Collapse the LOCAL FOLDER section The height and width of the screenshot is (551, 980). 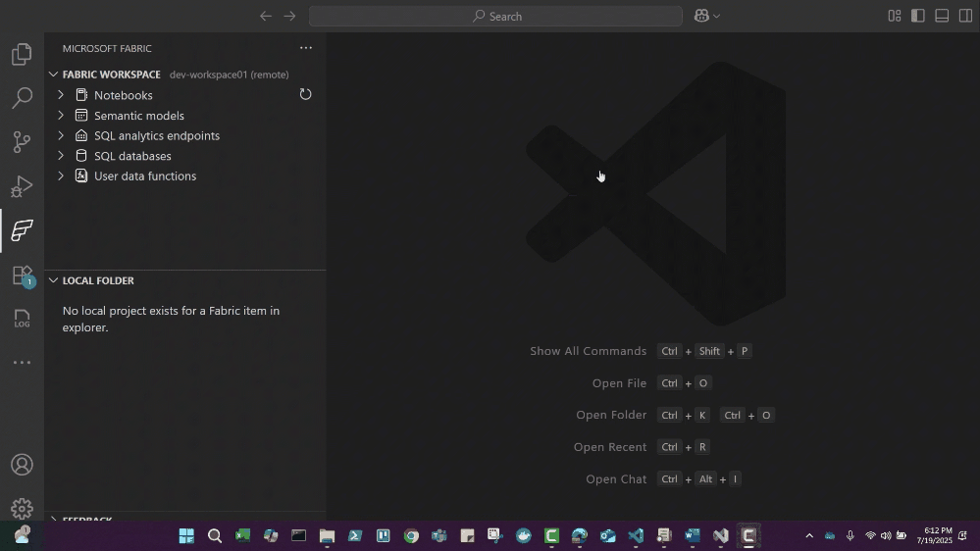coord(54,280)
